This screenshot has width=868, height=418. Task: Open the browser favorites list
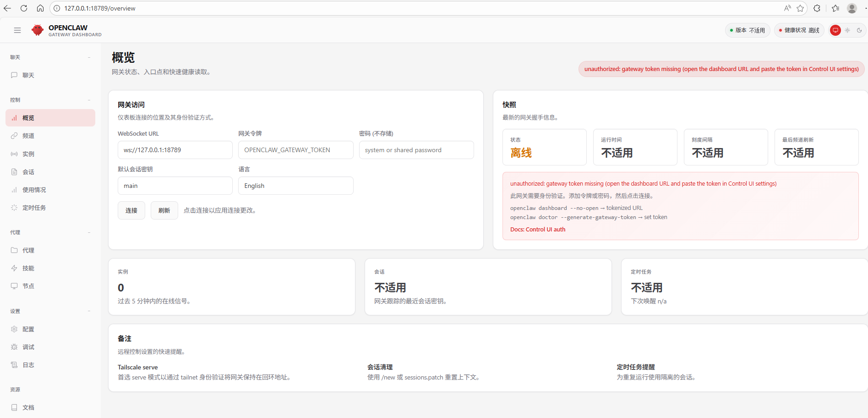point(835,8)
